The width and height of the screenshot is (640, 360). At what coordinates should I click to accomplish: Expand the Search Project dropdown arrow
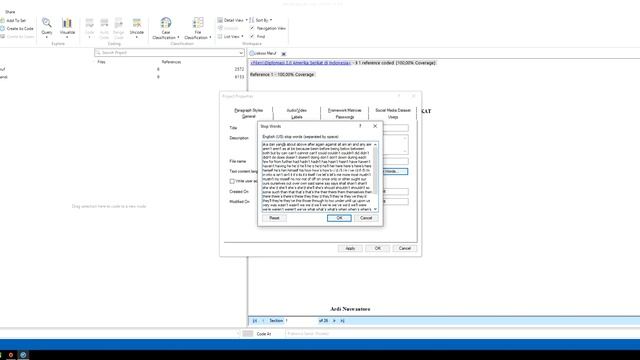(x=241, y=53)
